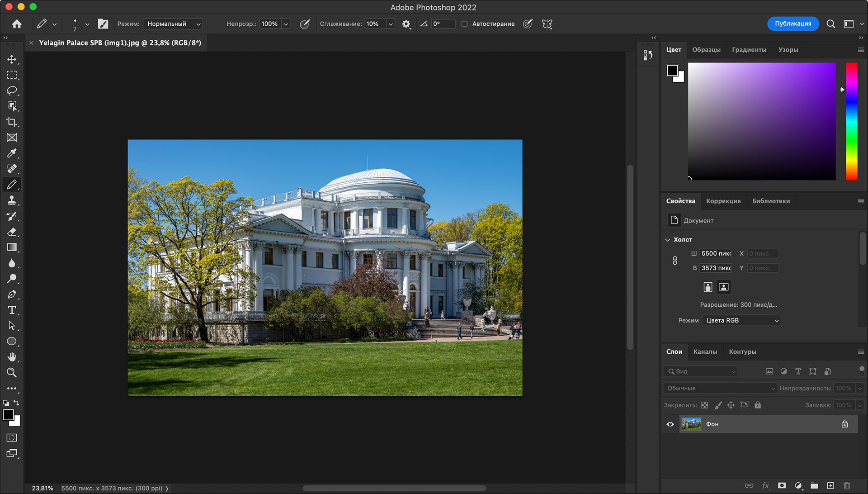Viewport: 868px width, 494px height.
Task: Click the rainbow hue slider
Action: pos(851,121)
